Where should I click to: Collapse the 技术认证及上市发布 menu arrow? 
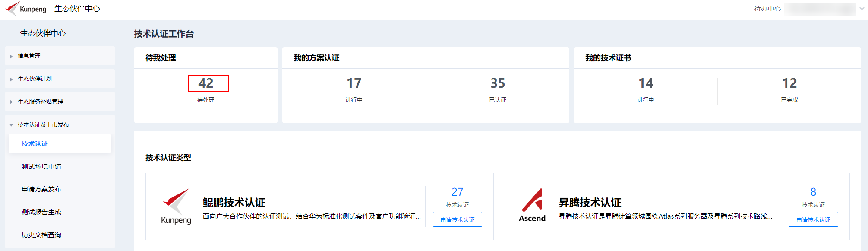point(11,125)
